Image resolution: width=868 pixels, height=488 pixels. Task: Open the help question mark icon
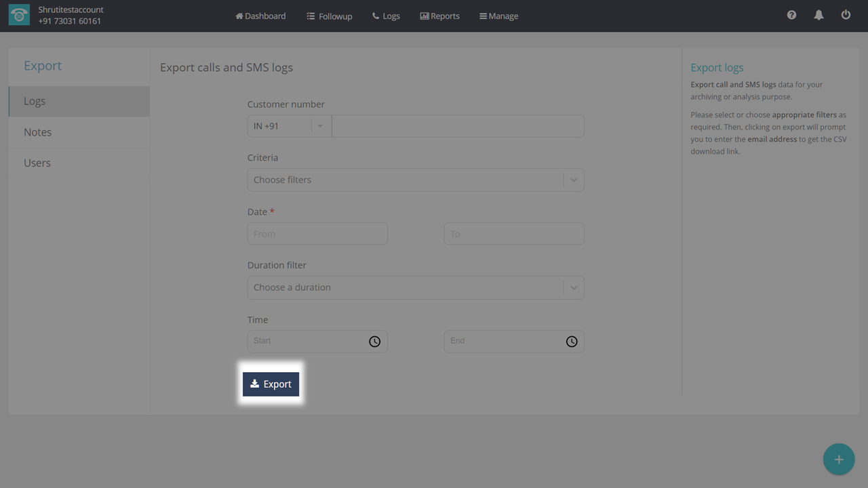[791, 15]
